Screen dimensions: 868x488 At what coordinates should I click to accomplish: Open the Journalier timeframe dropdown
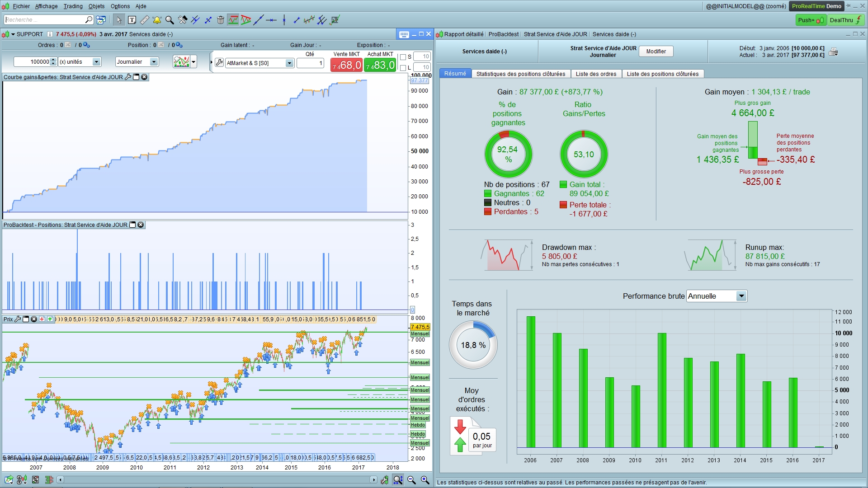click(x=154, y=62)
